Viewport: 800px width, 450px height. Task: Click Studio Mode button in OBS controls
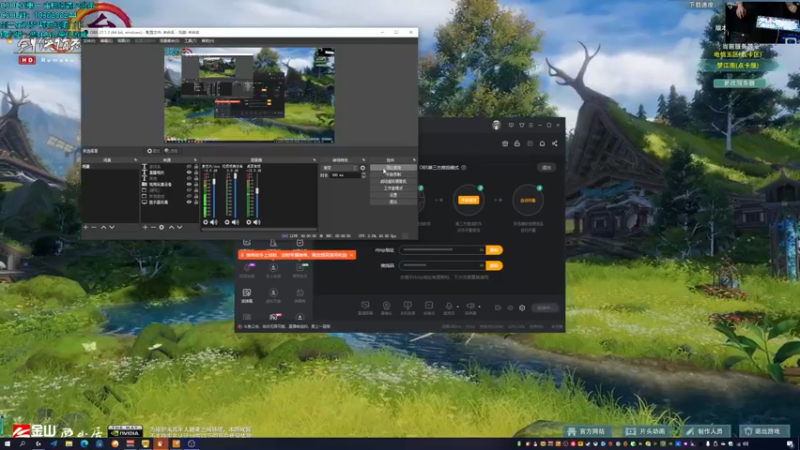coord(393,188)
